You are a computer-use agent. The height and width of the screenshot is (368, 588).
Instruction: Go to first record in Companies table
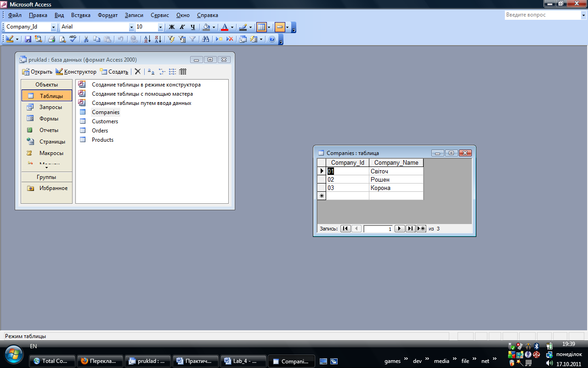(x=345, y=229)
